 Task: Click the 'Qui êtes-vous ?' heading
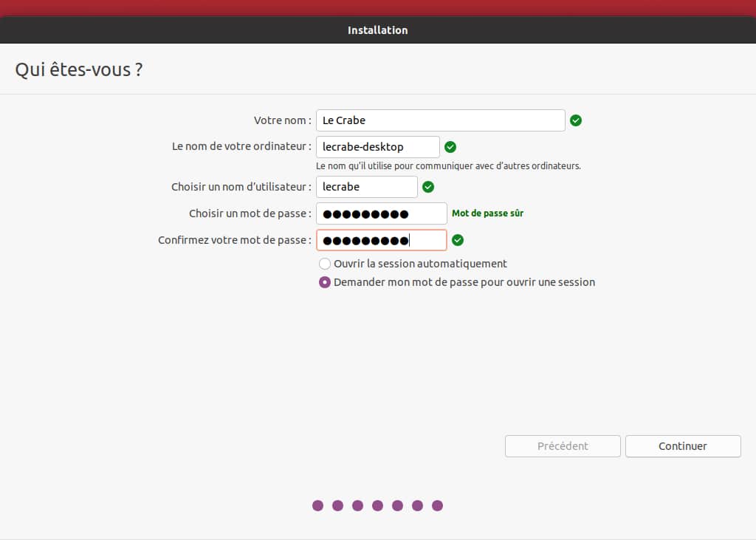(x=79, y=70)
